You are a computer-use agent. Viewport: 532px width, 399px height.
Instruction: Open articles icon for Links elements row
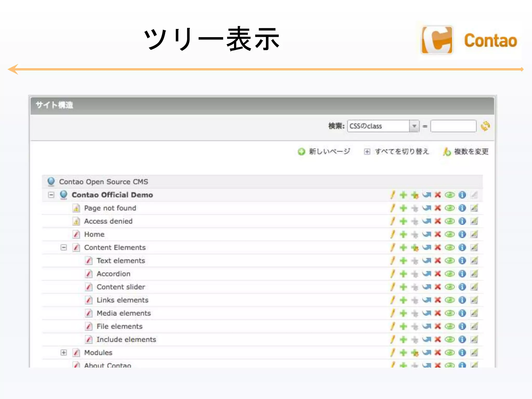tap(474, 300)
